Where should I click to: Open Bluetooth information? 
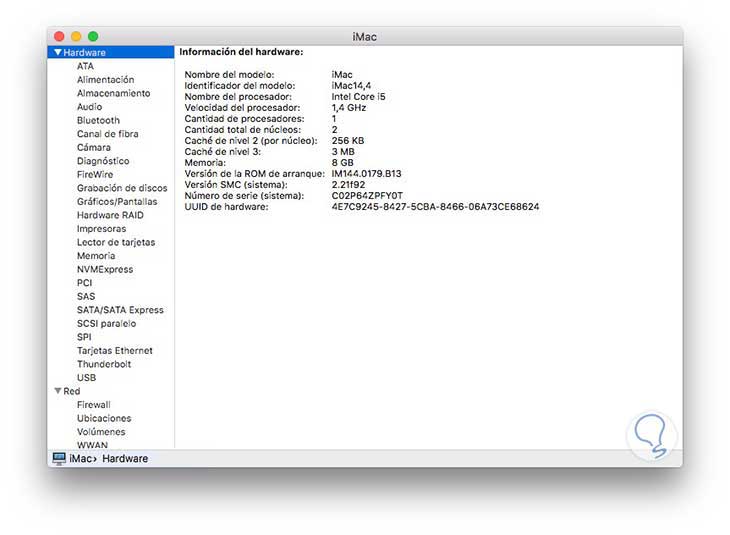(x=98, y=120)
